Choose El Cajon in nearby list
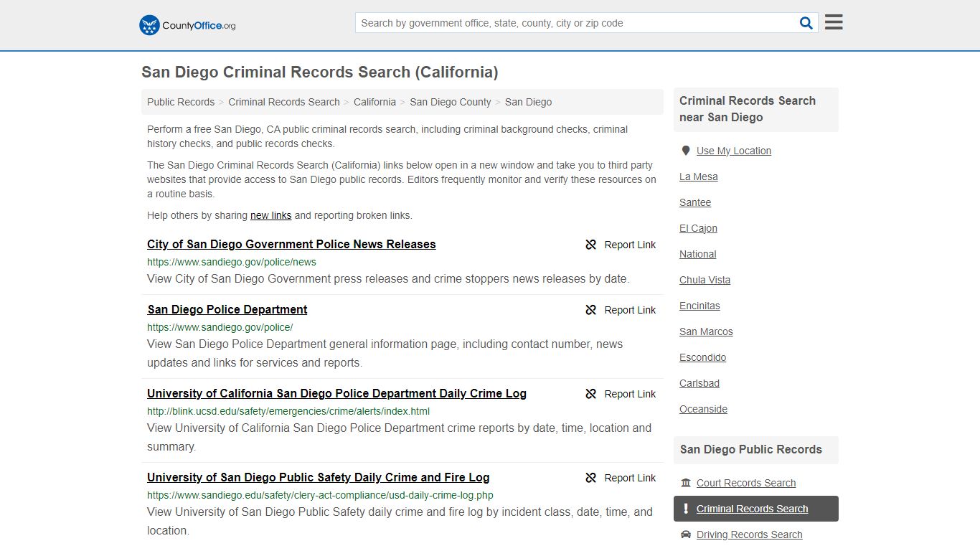The width and height of the screenshot is (980, 551). coord(698,228)
